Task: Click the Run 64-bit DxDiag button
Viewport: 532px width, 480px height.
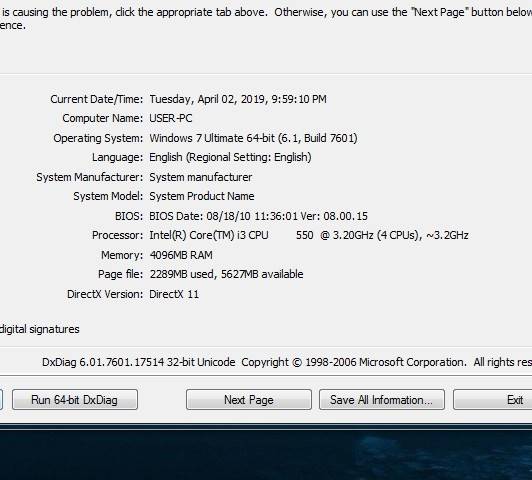Action: [x=75, y=400]
